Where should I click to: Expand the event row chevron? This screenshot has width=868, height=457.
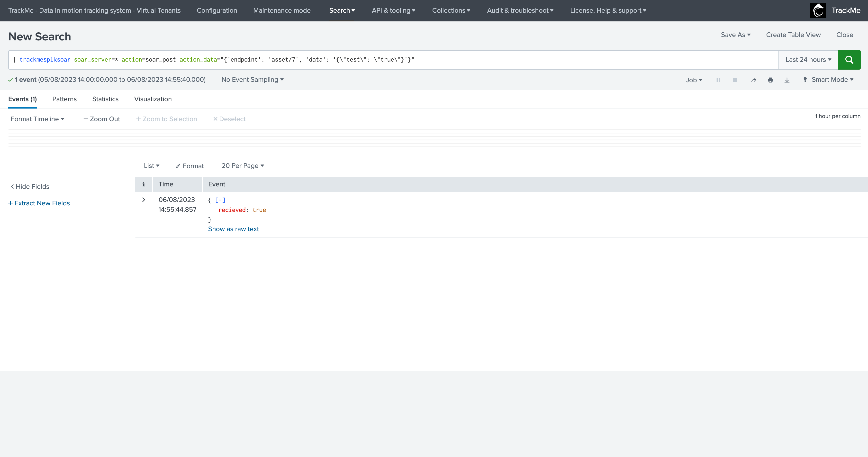point(144,200)
